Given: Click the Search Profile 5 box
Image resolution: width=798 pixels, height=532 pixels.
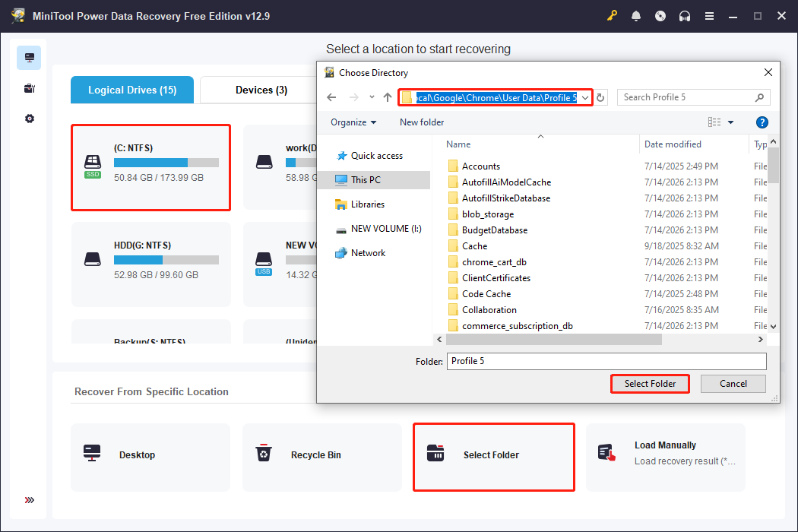Looking at the screenshot, I should (x=693, y=97).
